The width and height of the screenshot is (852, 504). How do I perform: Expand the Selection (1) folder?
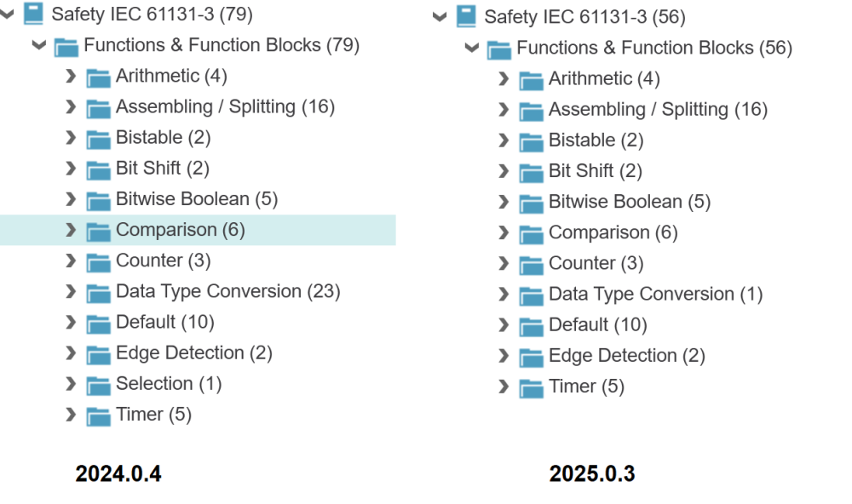pyautogui.click(x=71, y=384)
